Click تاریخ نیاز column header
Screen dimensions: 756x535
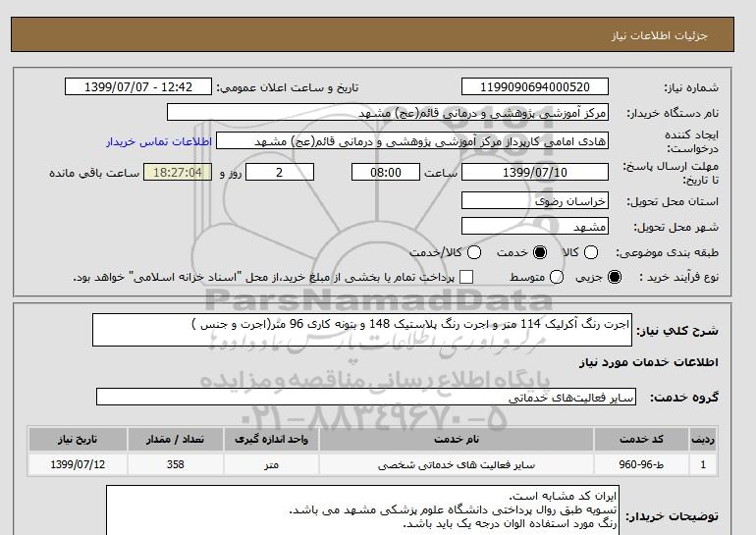click(x=78, y=439)
